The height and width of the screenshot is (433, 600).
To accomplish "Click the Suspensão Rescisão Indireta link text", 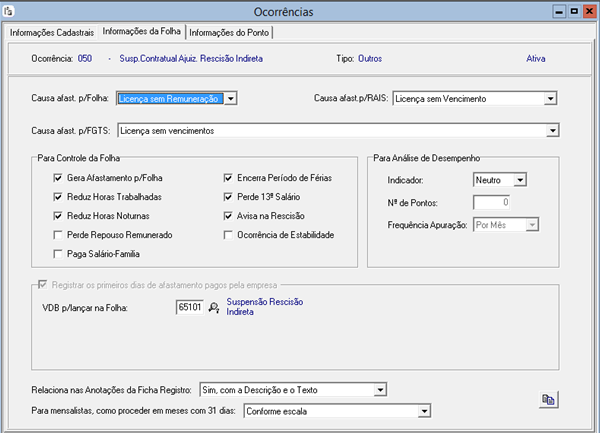I will [264, 306].
